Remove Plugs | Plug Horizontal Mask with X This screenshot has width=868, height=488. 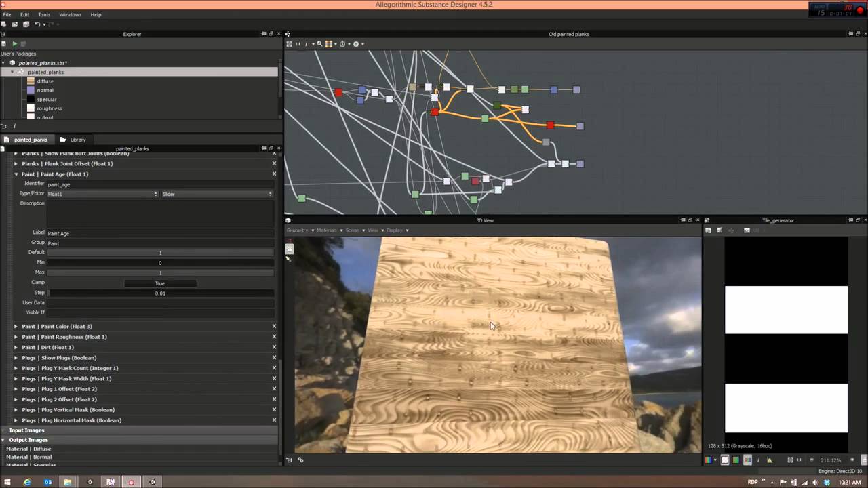[274, 420]
